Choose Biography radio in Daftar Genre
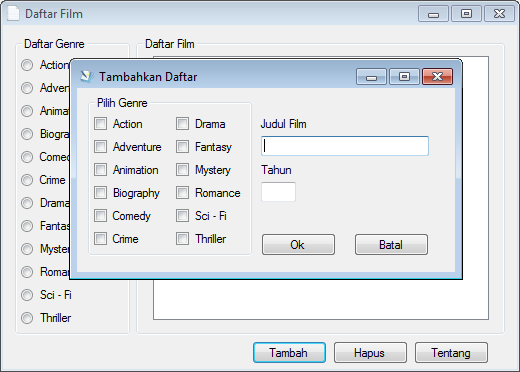This screenshot has height=372, width=520. tap(27, 134)
